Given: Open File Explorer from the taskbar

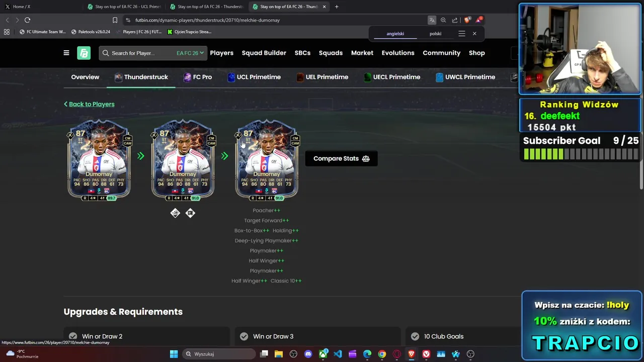Looking at the screenshot, I should click(279, 354).
